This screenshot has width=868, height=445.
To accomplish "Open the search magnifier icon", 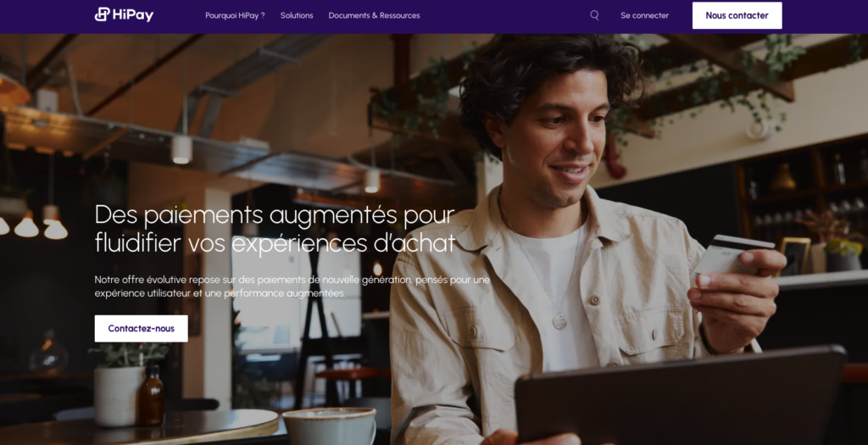I will click(594, 15).
